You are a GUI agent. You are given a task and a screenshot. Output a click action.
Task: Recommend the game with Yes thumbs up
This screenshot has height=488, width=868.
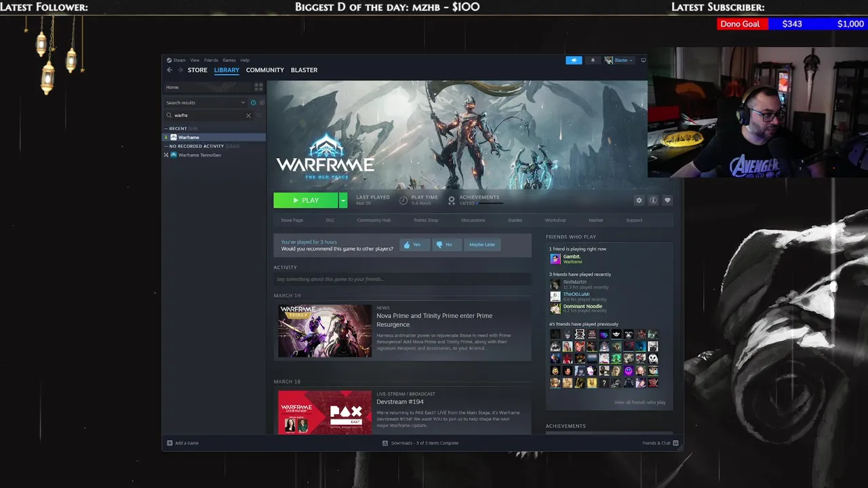click(x=414, y=245)
